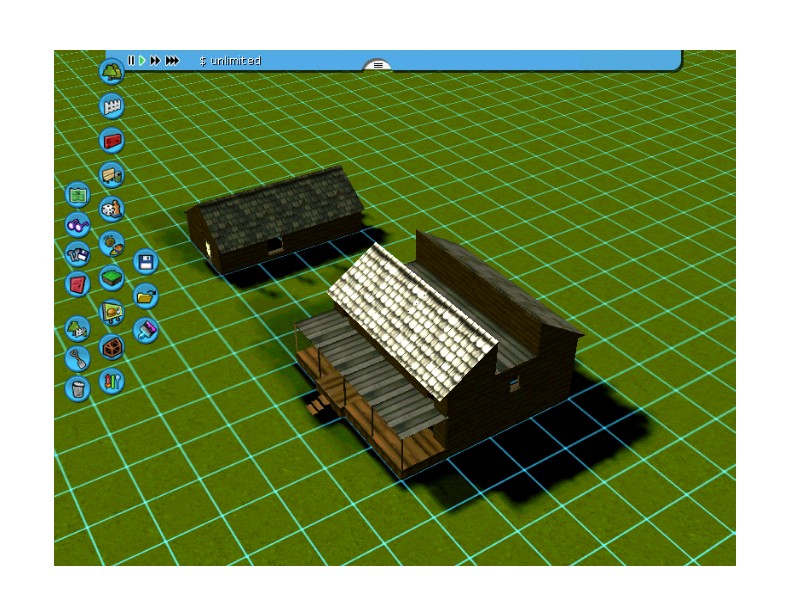Open the bench and trash bin icon
This screenshot has width=800, height=600.
pyautogui.click(x=112, y=175)
